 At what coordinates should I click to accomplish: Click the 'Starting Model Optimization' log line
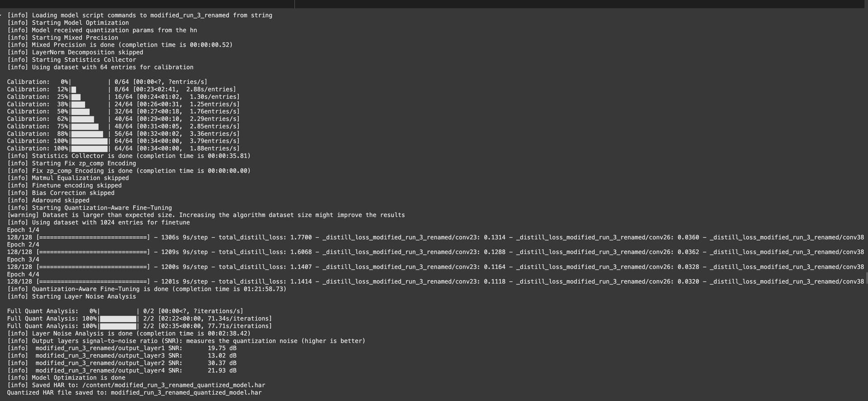click(80, 23)
